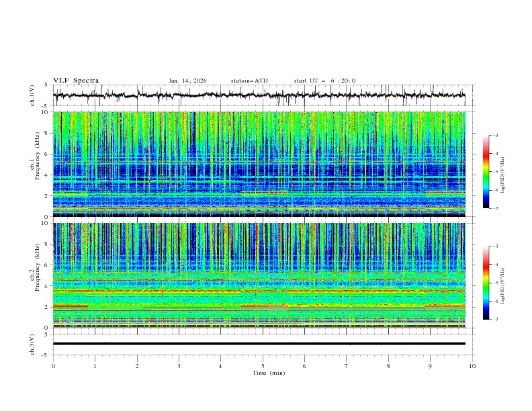532x411 pixels.
Task: Click the '0' tick on the ch.1 frequency axis
Action: [47, 217]
